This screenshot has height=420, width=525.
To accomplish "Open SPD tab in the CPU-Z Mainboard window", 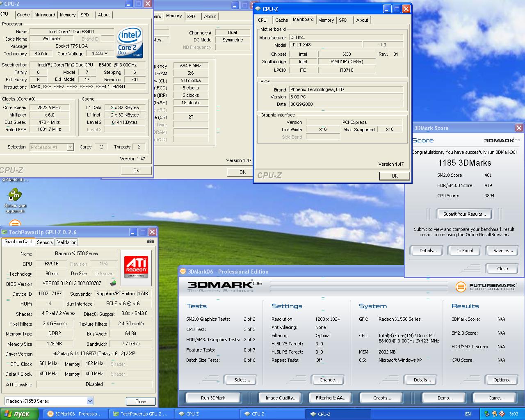I will click(343, 20).
